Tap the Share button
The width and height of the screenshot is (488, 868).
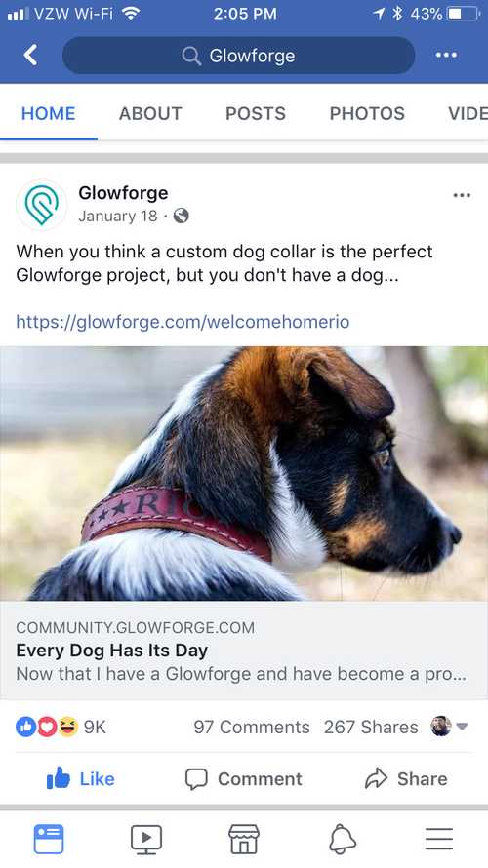point(406,779)
